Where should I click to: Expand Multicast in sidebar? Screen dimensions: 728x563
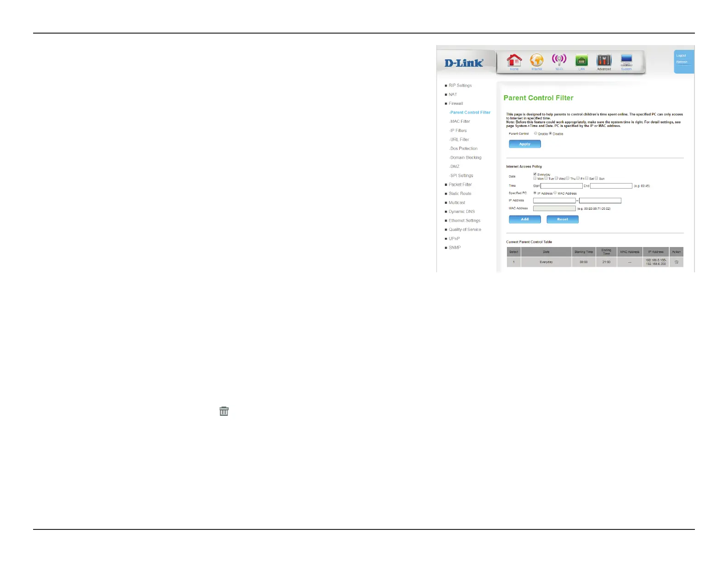pyautogui.click(x=457, y=203)
